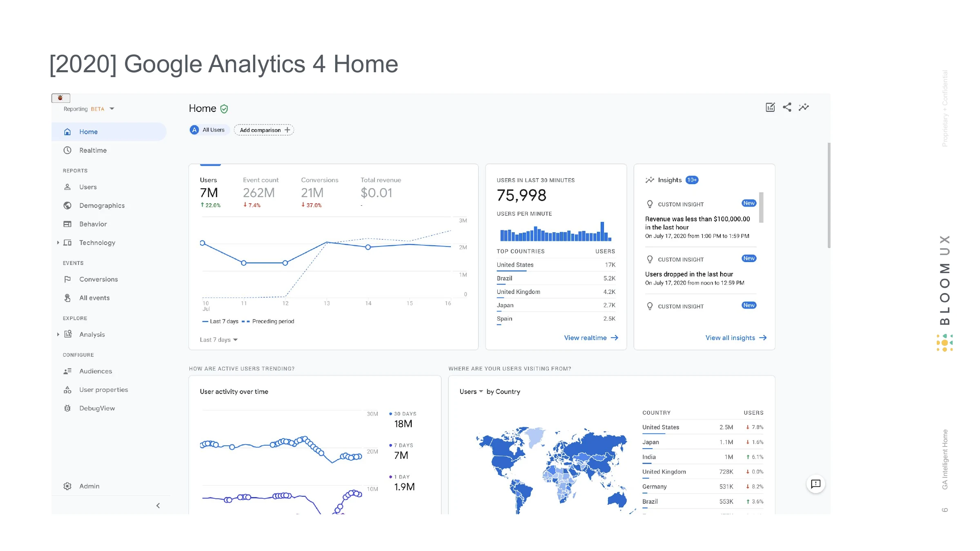980x551 pixels.
Task: Open the insights sparkline icon top right
Action: (x=804, y=107)
